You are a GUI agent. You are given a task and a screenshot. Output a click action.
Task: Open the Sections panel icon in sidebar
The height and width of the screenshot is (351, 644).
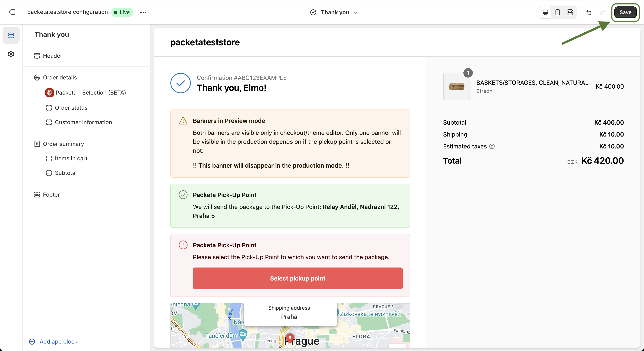pos(11,35)
